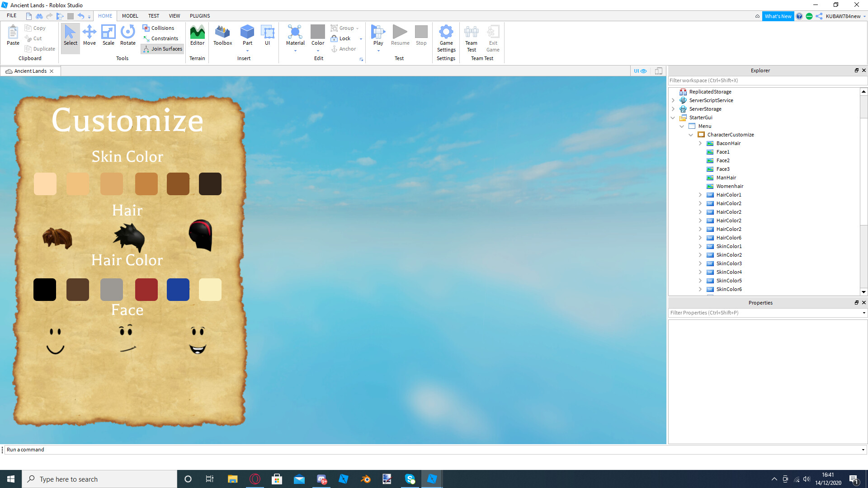
Task: Open the Terrain Editor
Action: coord(197,35)
